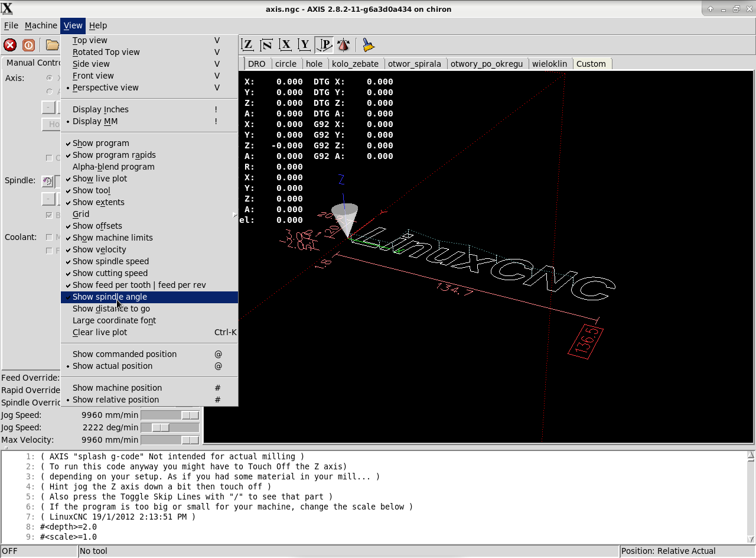The image size is (756, 558).
Task: Choose Perspective view menu entry
Action: (149, 87)
